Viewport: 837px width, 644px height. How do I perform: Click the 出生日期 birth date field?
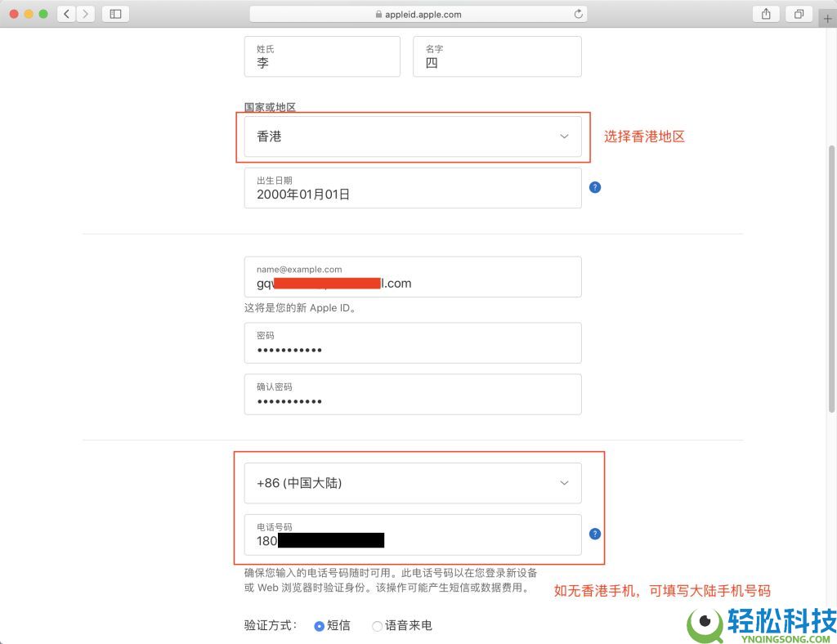413,188
